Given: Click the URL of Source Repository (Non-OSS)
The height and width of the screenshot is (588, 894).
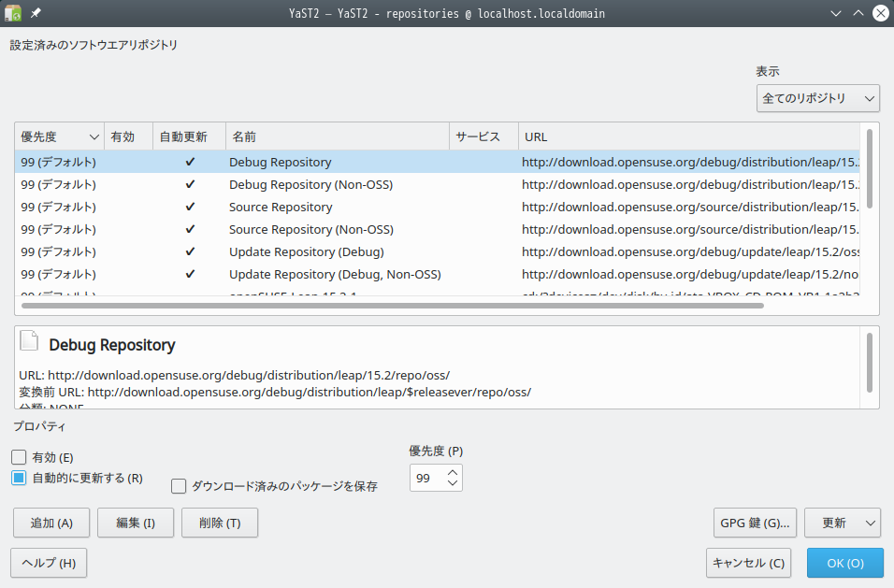Looking at the screenshot, I should point(690,229).
